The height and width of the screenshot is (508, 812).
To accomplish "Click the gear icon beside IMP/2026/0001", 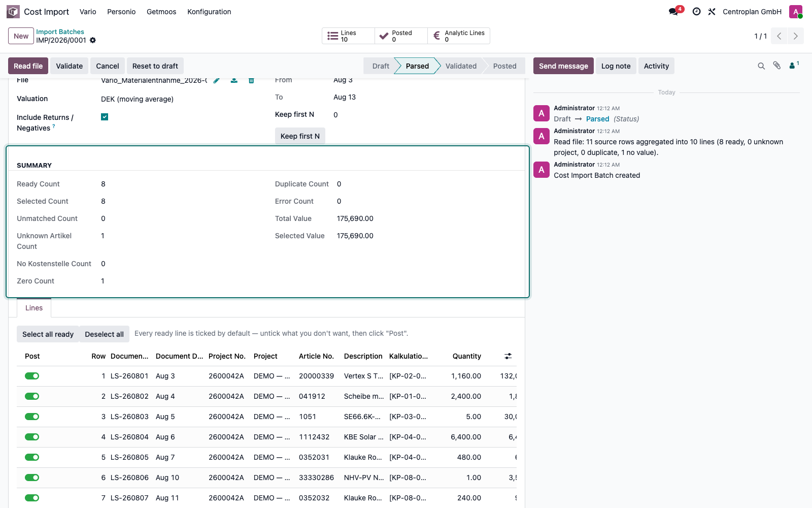I will click(93, 40).
